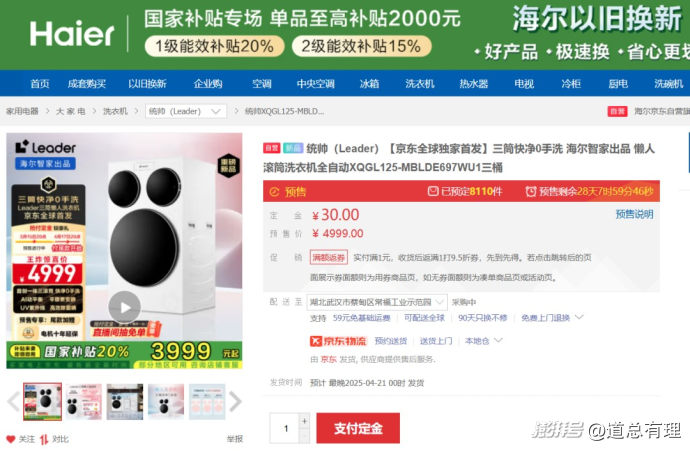This screenshot has height=451, width=690.
Task: Open the 冰箱 navigation tab
Action: point(369,84)
